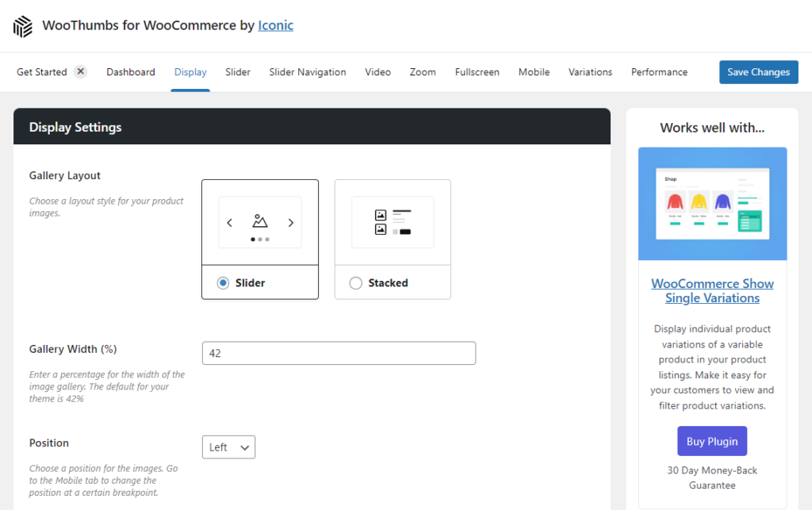Image resolution: width=812 pixels, height=510 pixels.
Task: Click the Show Single Variations plugin thumbnail
Action: tap(712, 204)
